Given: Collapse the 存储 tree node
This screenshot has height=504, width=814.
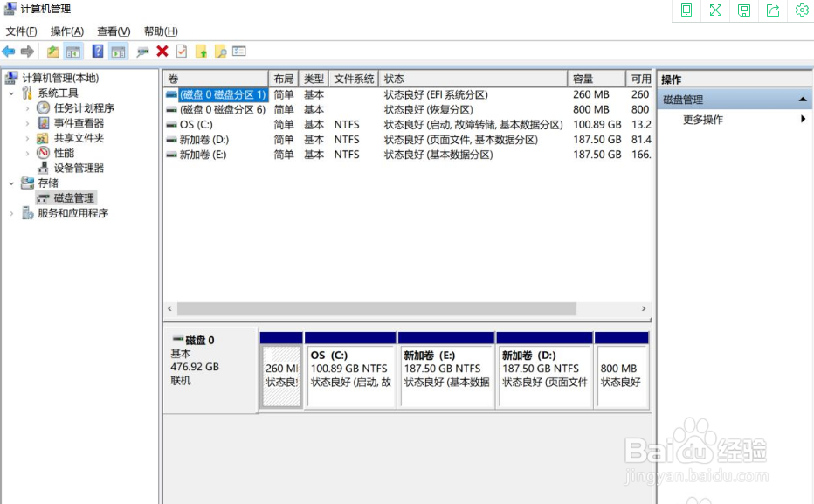Looking at the screenshot, I should [x=10, y=183].
